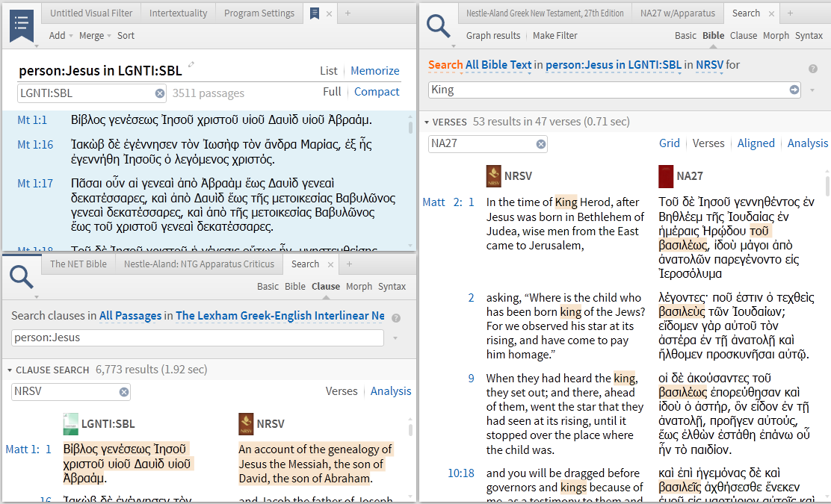Viewport: 831px width, 504px height.
Task: Run the King search arrow button
Action: click(x=794, y=90)
